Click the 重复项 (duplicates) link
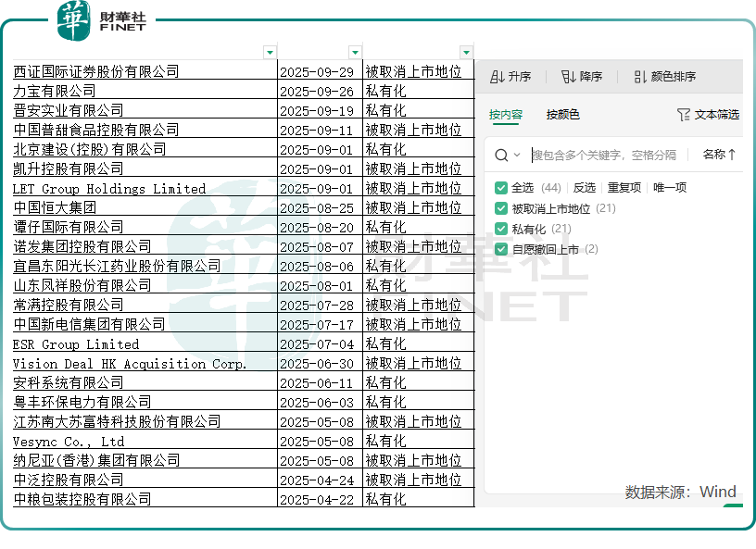756x549 pixels. 624,188
